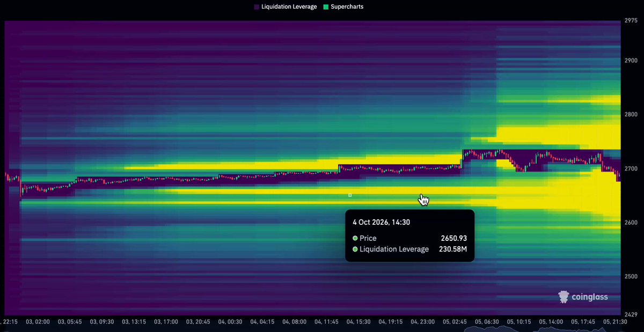Click the "05, 02:45" time axis label
The image size is (644, 332).
[x=455, y=322]
